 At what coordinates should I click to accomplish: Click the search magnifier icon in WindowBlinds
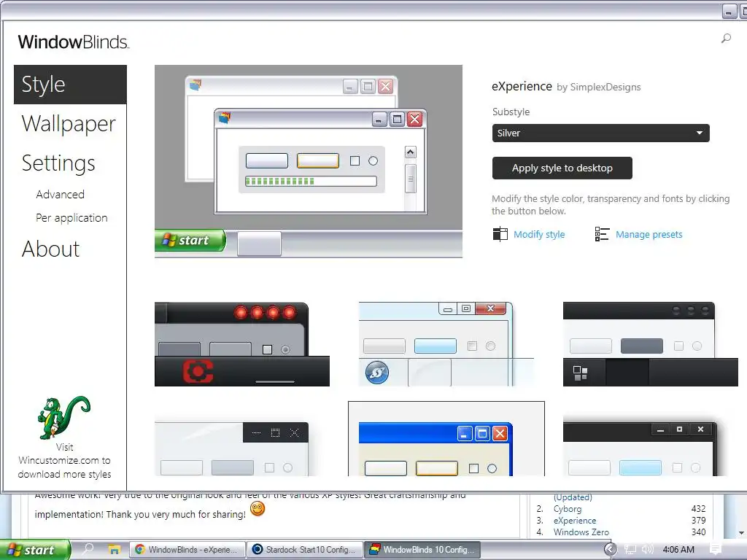coord(726,38)
